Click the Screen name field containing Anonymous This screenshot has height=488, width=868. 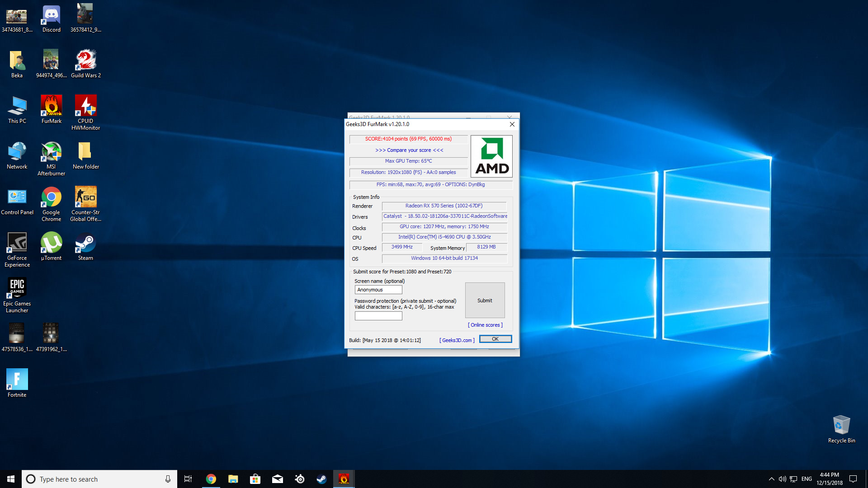tap(378, 290)
